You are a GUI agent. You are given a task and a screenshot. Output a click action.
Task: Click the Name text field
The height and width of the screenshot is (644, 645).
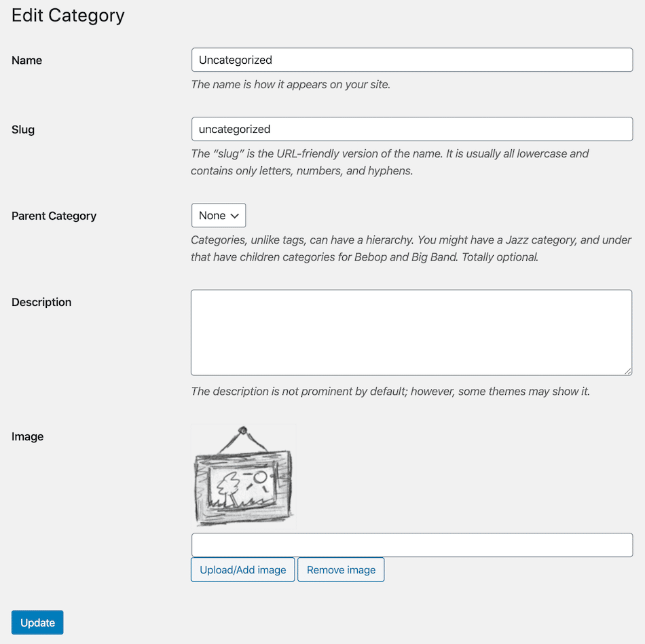pos(411,60)
